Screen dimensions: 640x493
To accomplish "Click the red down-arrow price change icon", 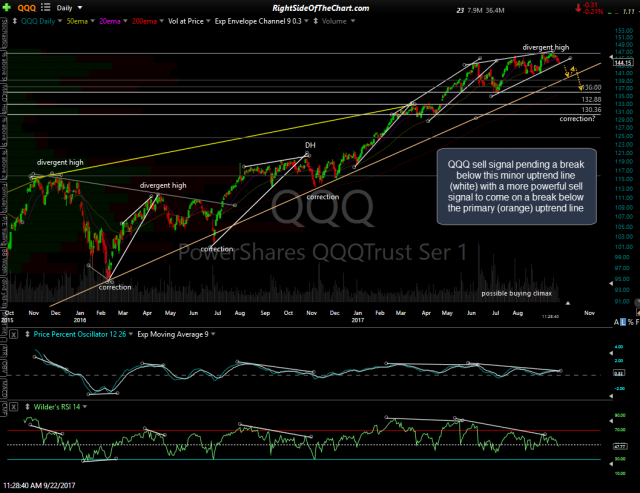I will 578,8.
